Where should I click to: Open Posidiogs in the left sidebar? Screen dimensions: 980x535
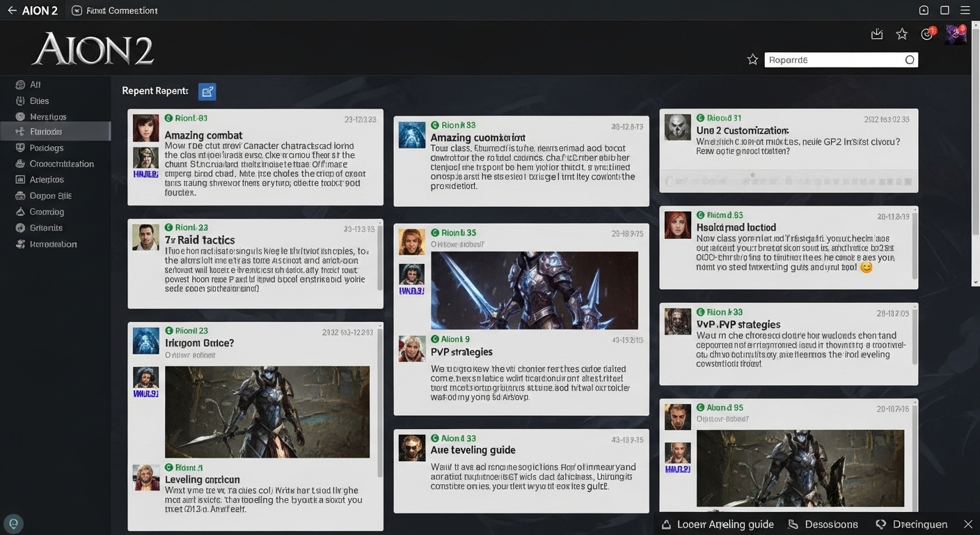coord(47,148)
